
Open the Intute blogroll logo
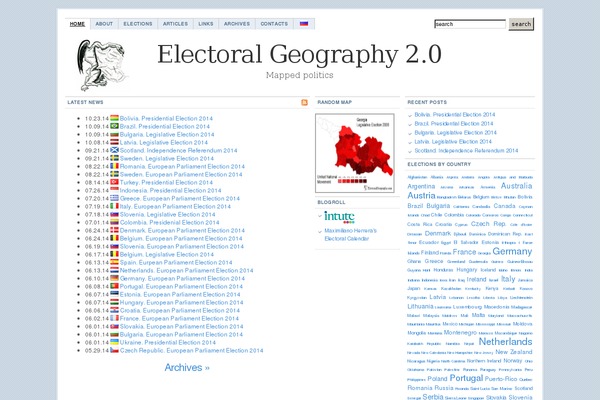[x=339, y=217]
